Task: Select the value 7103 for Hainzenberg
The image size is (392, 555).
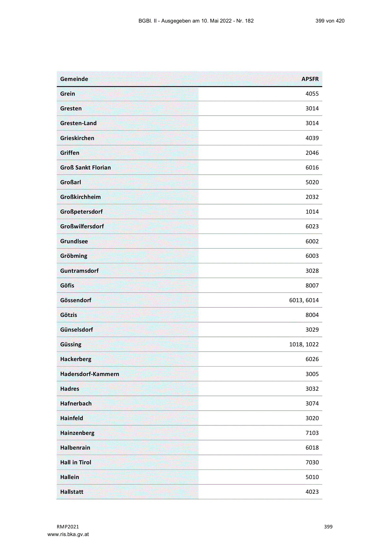Action: [x=312, y=433]
